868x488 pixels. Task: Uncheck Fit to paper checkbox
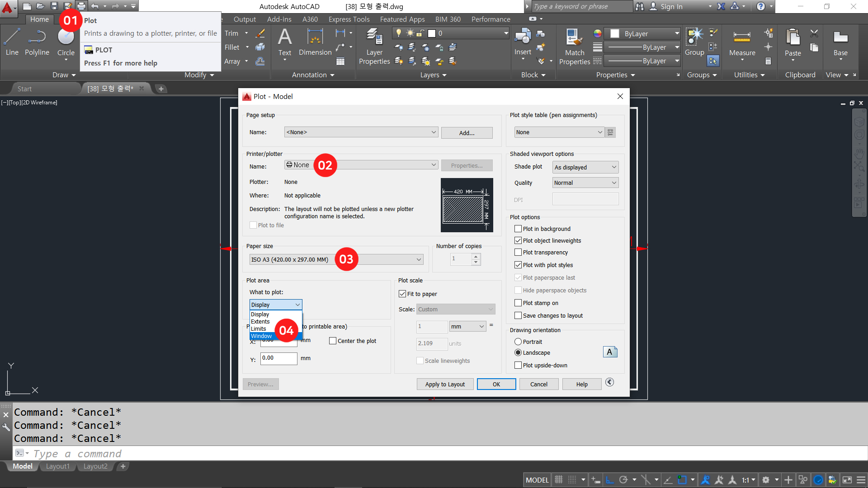pos(402,294)
